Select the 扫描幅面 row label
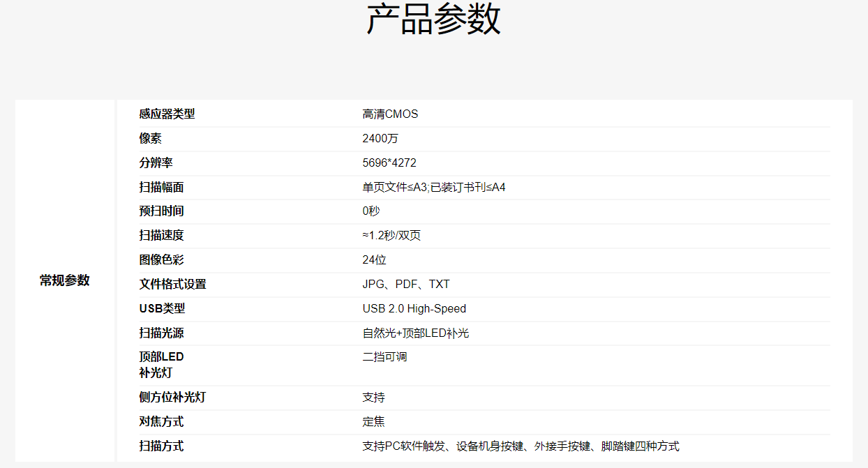The image size is (868, 468). [161, 188]
